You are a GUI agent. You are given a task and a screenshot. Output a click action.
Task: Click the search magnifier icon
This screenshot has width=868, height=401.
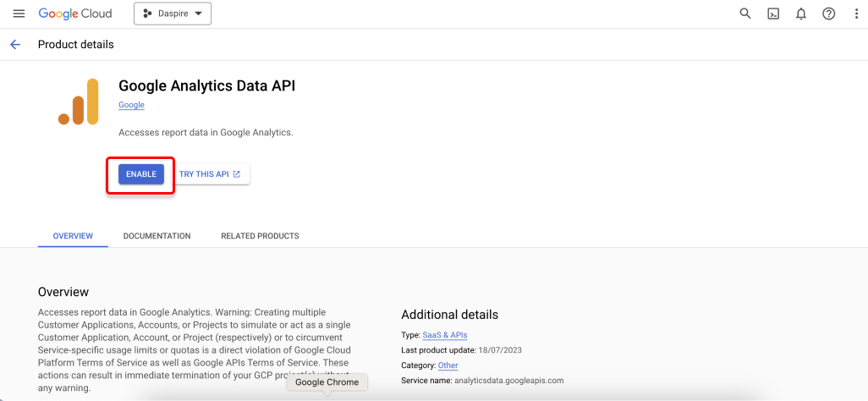coord(745,14)
